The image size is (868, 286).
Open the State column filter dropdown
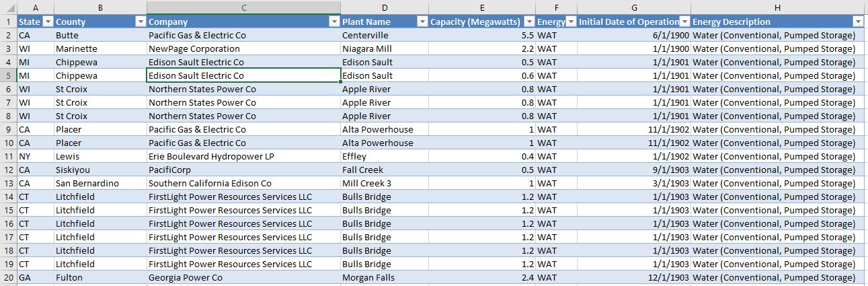(47, 22)
